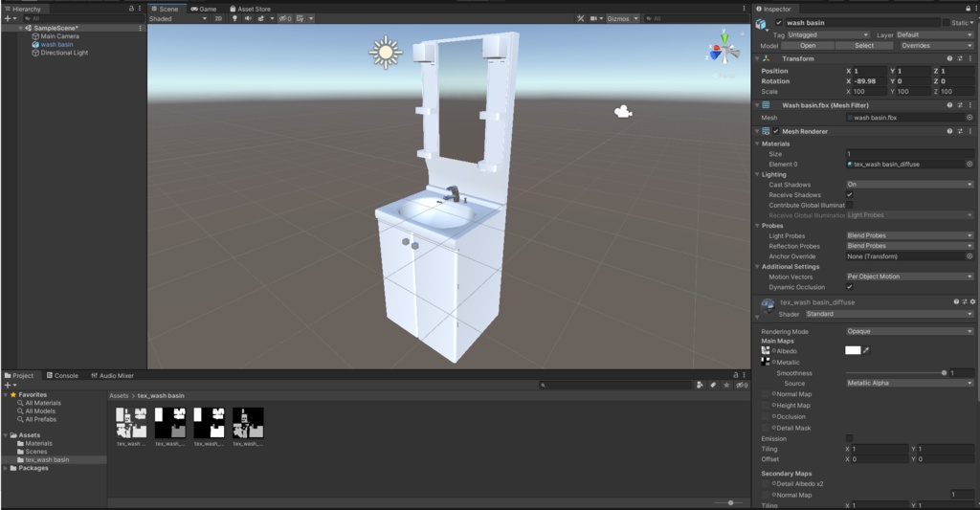Open the Cast Shadows dropdown
Image resolution: width=980 pixels, height=510 pixels.
(910, 185)
